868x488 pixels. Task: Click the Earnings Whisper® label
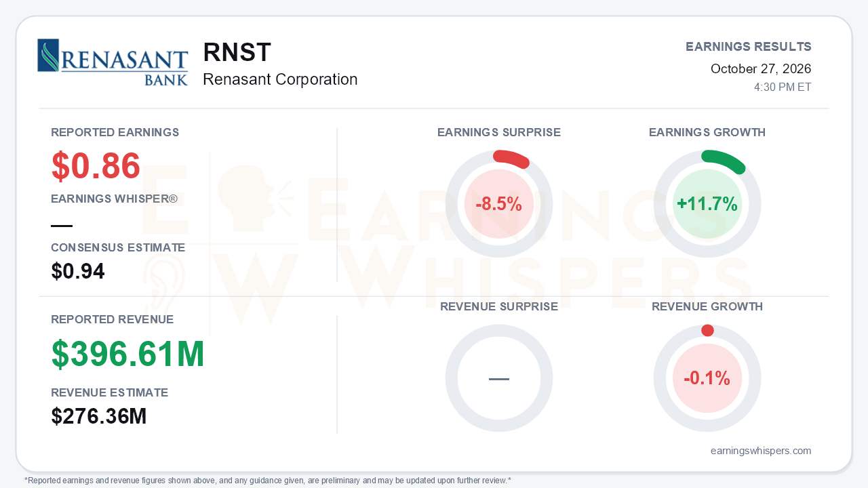(115, 199)
